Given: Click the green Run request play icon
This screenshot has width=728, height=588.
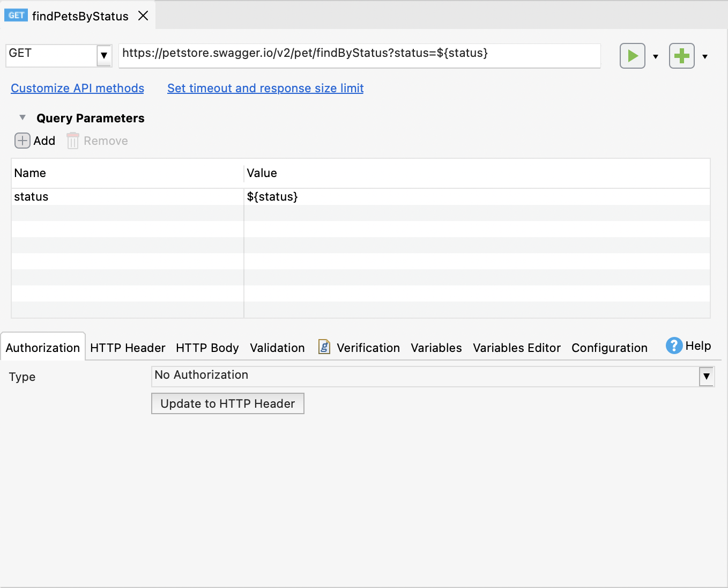Looking at the screenshot, I should tap(632, 56).
